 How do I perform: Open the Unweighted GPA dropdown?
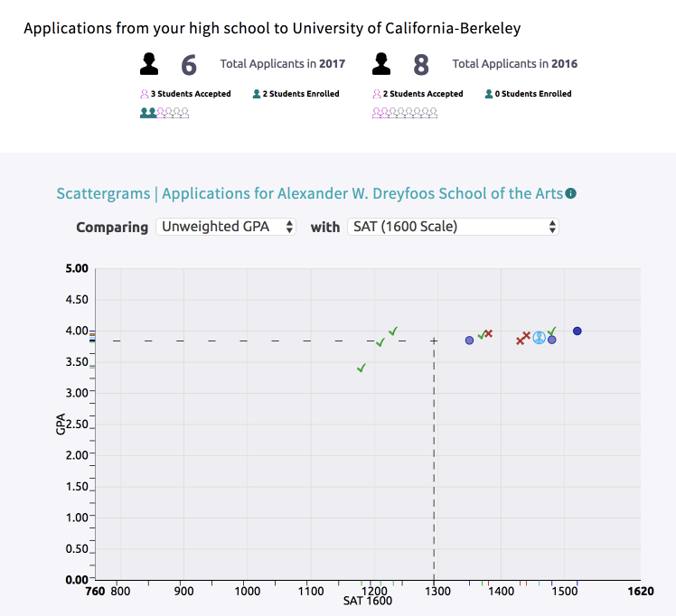pyautogui.click(x=226, y=227)
